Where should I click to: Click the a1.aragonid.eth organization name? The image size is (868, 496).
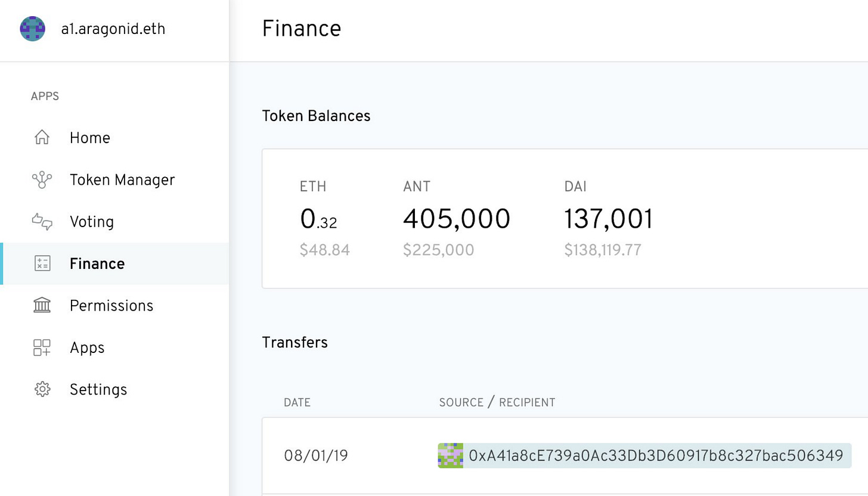point(113,29)
